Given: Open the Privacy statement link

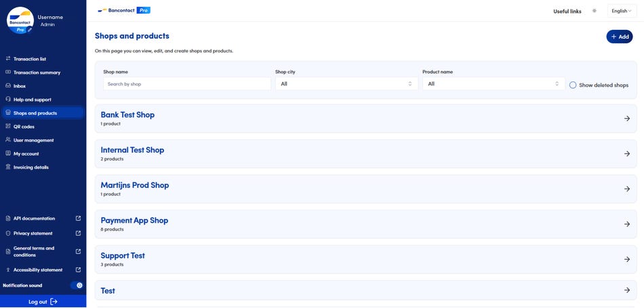Looking at the screenshot, I should [33, 233].
